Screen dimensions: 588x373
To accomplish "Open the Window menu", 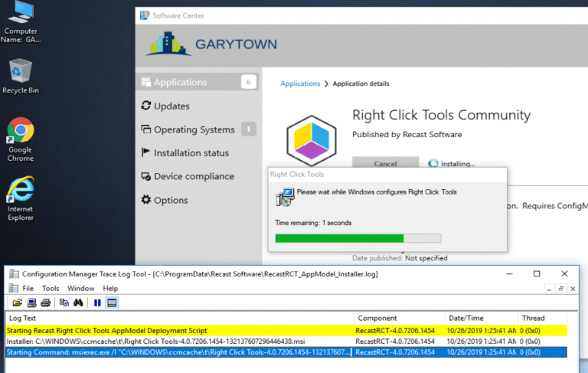I will tap(80, 288).
